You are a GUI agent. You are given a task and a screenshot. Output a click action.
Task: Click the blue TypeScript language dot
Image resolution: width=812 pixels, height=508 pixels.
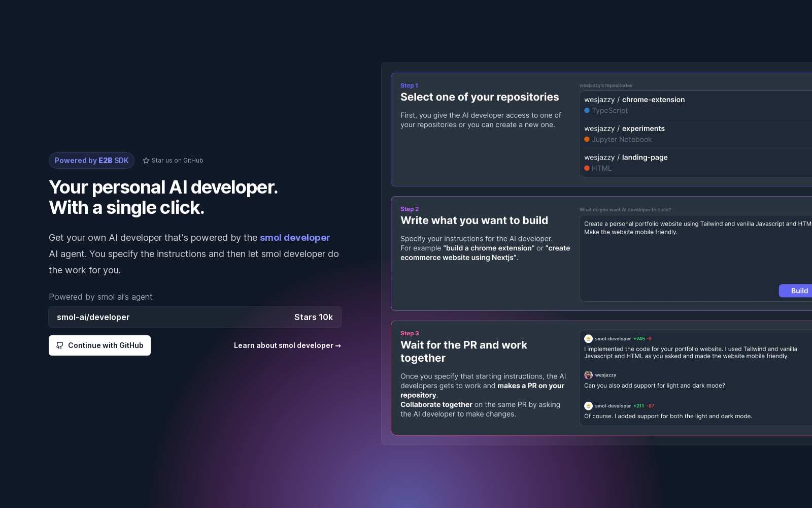pos(587,110)
